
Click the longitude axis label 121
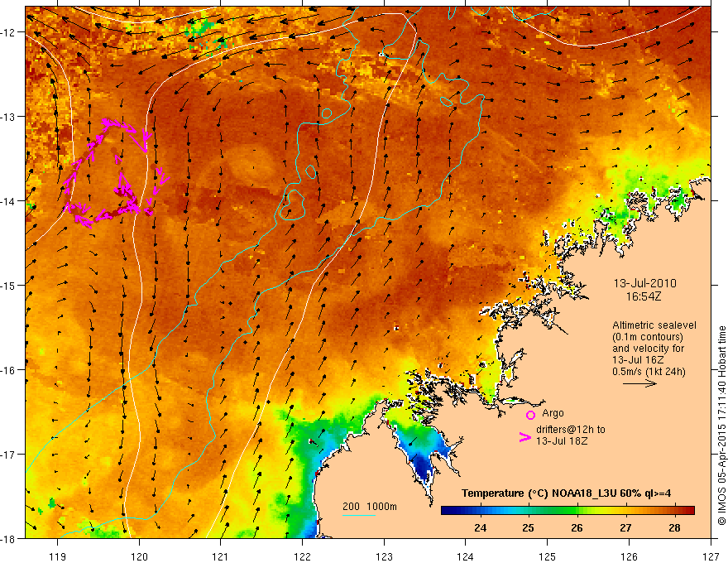221,556
